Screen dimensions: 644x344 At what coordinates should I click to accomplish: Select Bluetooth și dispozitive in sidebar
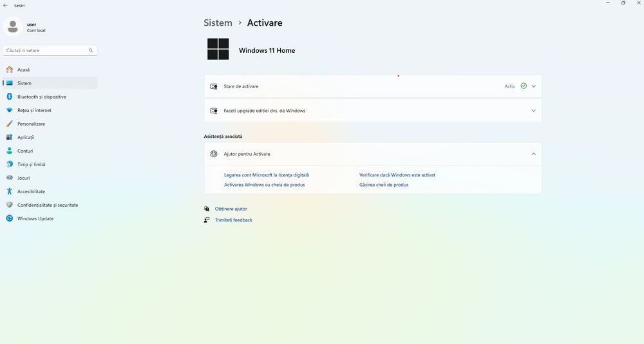click(x=50, y=97)
